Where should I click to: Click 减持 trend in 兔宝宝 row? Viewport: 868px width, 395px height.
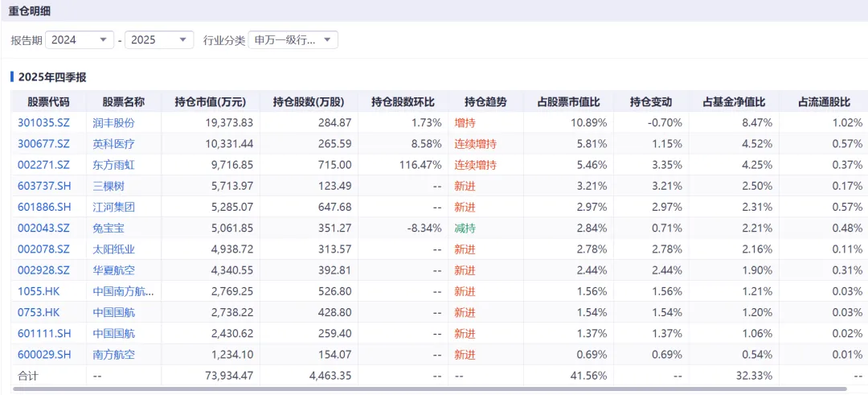465,228
